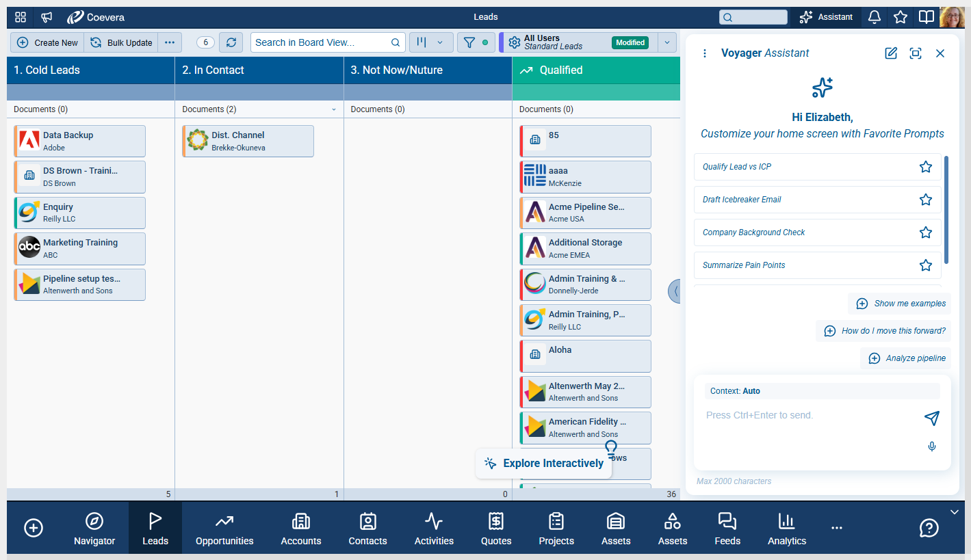Go to Activities tab
971x560 pixels.
pos(434,529)
